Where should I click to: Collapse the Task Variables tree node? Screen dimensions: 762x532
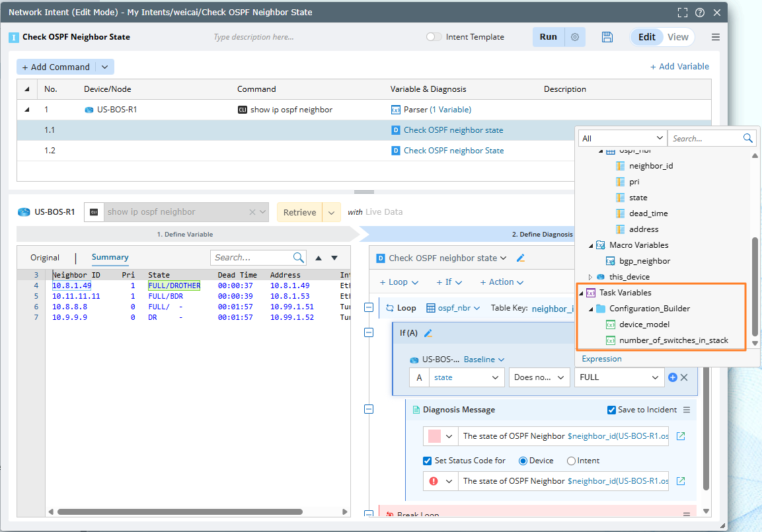[581, 293]
